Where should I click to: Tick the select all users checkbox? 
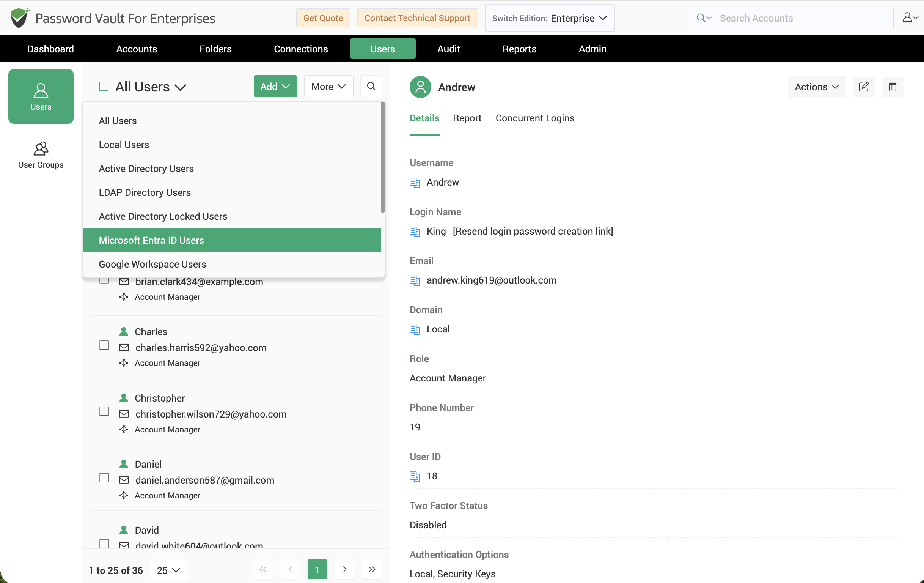(x=104, y=87)
